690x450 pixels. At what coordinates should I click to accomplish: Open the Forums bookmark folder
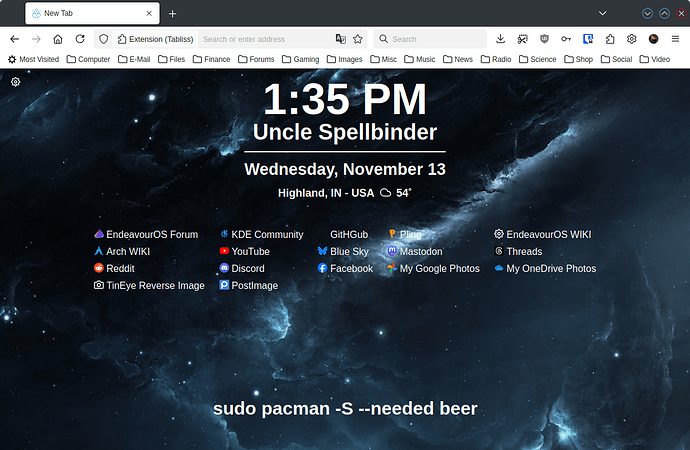coord(256,59)
